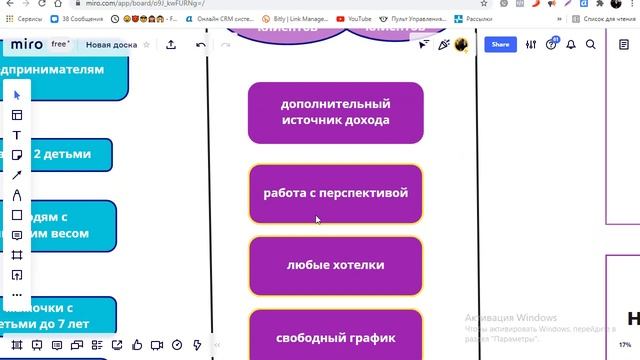Select the Shape rectangle tool

(17, 215)
